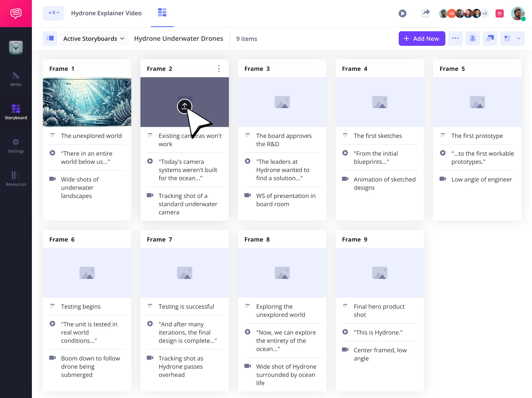Click the Active Storyboards filter icon
Viewport: 532px width, 398px height.
click(x=50, y=39)
